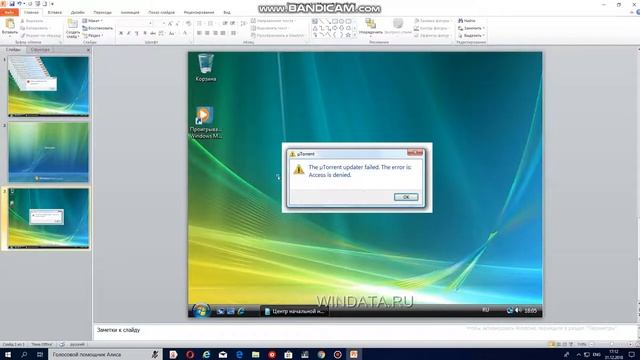Open the Выделить select dropdown
The image size is (640, 360).
pyautogui.click(x=471, y=36)
